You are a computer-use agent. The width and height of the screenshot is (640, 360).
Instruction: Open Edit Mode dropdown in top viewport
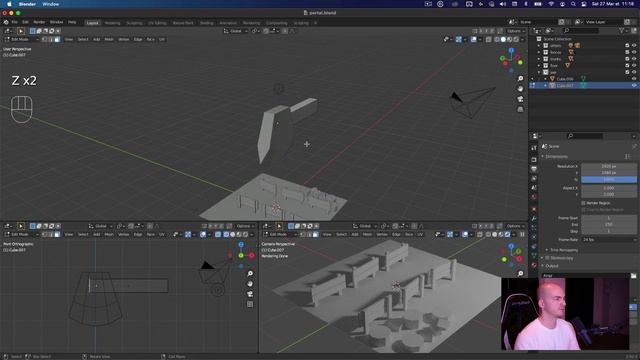click(21, 40)
